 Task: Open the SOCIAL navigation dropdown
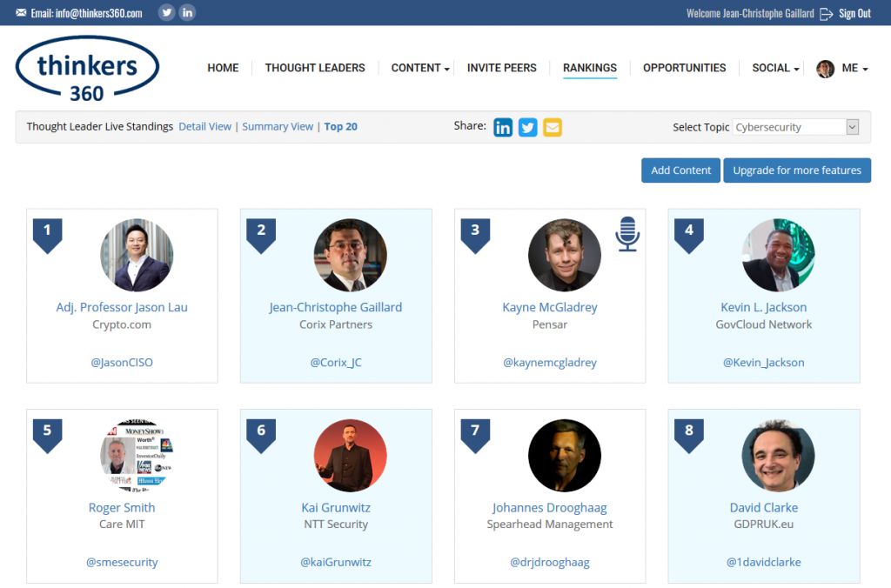click(773, 68)
